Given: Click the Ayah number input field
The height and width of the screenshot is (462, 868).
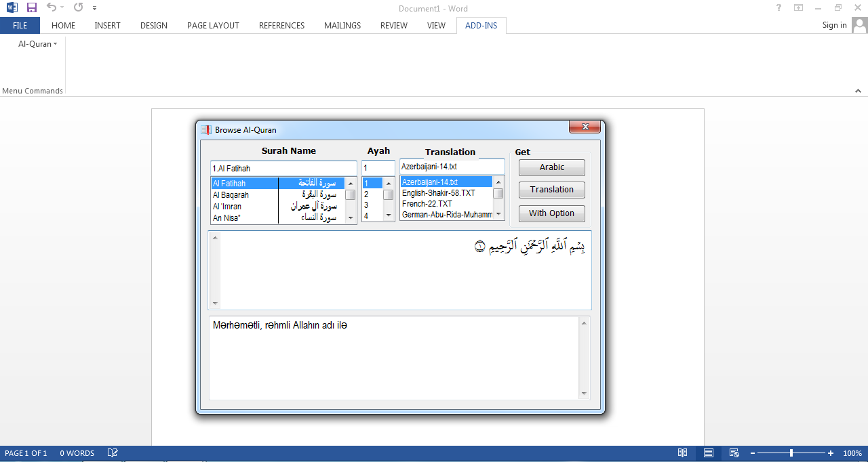Looking at the screenshot, I should [378, 168].
